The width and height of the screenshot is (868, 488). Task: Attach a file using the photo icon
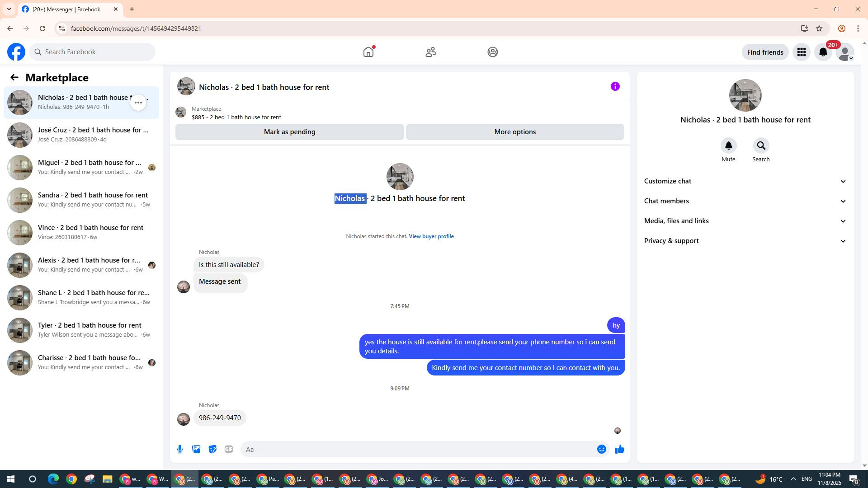pyautogui.click(x=196, y=449)
